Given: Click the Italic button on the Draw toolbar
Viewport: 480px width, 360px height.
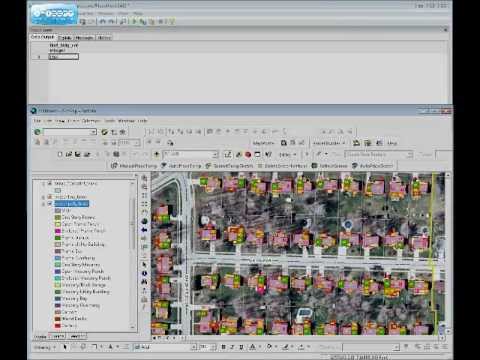Looking at the screenshot, I should 232,347.
